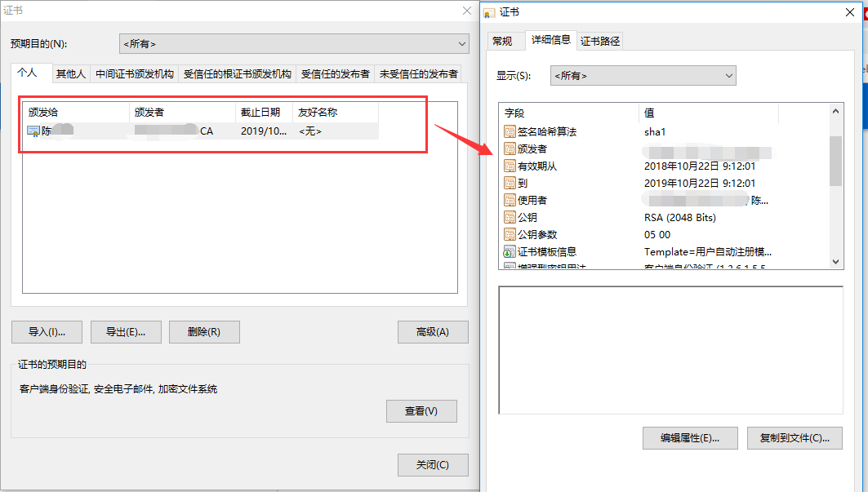Open the 显示(S) dropdown
Viewport: 868px width, 492px height.
point(643,75)
